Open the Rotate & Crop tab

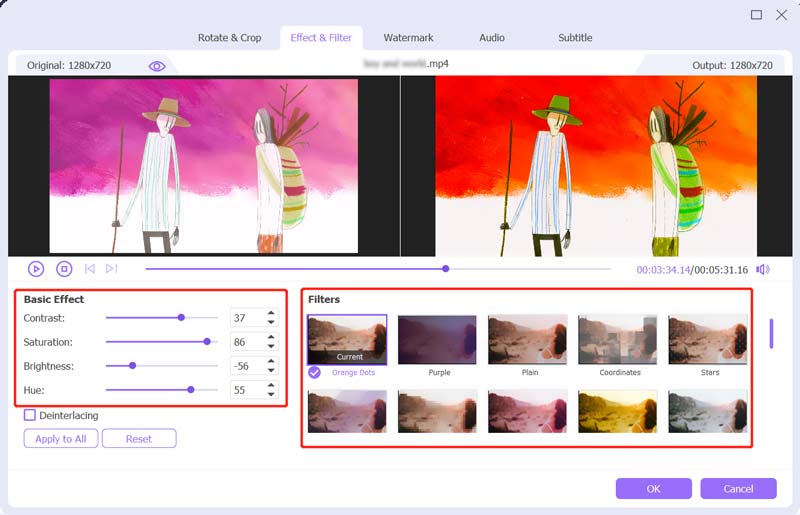[230, 38]
